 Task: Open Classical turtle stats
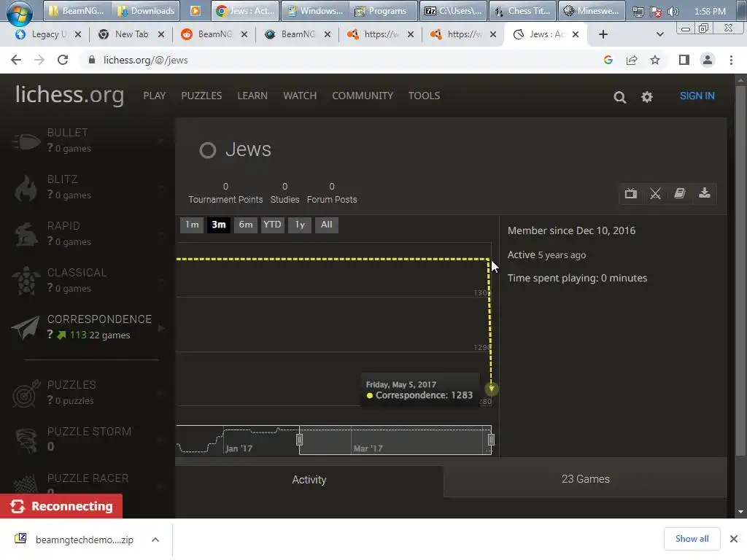tap(88, 281)
